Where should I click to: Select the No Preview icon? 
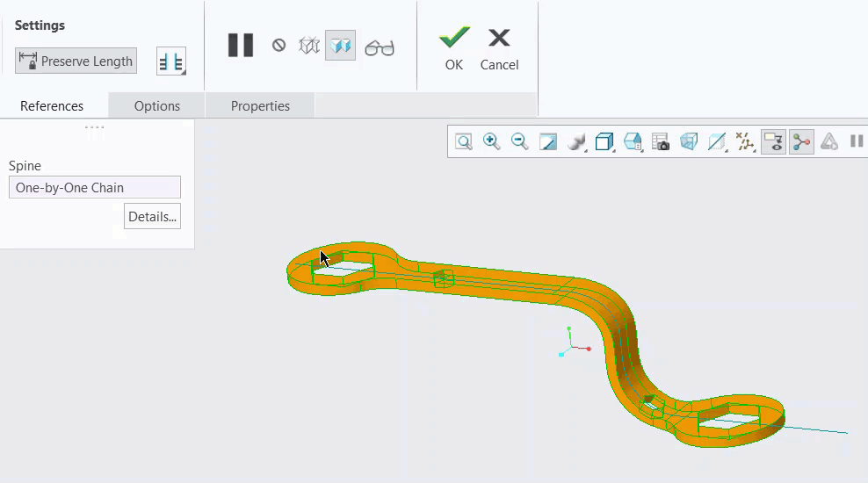pyautogui.click(x=278, y=46)
